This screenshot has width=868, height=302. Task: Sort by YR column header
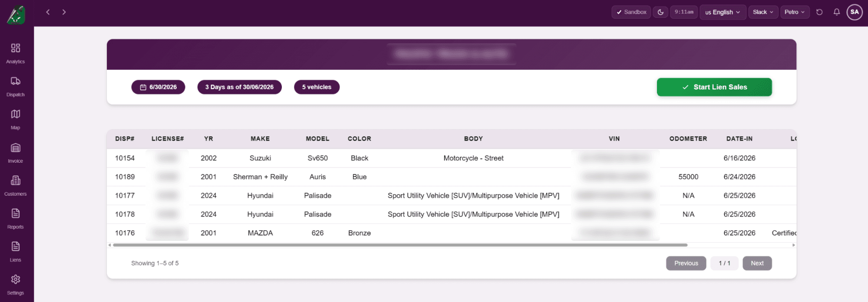[208, 139]
